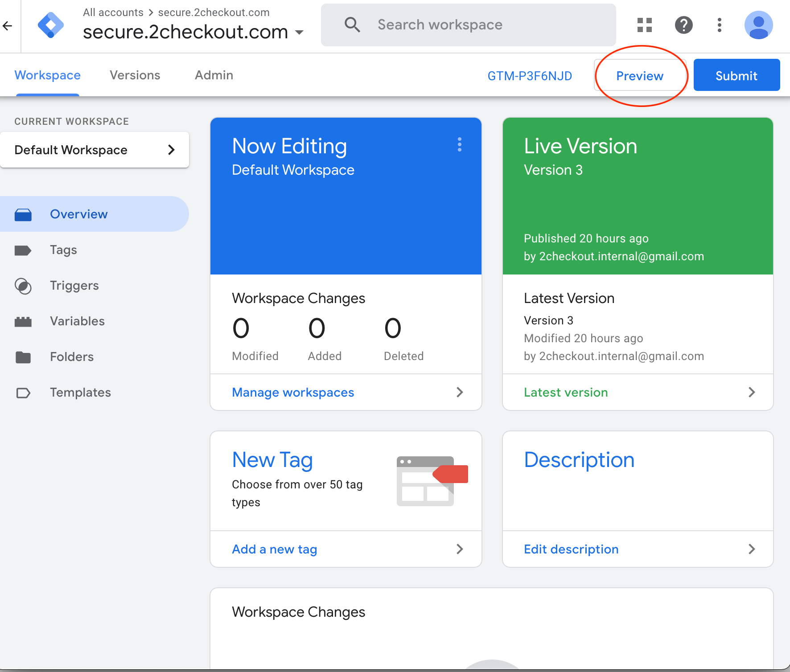Viewport: 790px width, 672px height.
Task: Click 'Published 20 hours ago' text
Action: (x=586, y=238)
